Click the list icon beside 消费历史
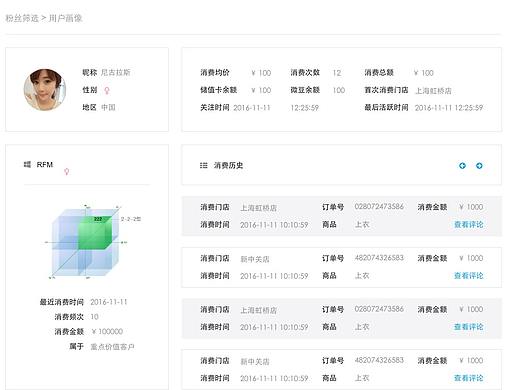 tap(203, 165)
